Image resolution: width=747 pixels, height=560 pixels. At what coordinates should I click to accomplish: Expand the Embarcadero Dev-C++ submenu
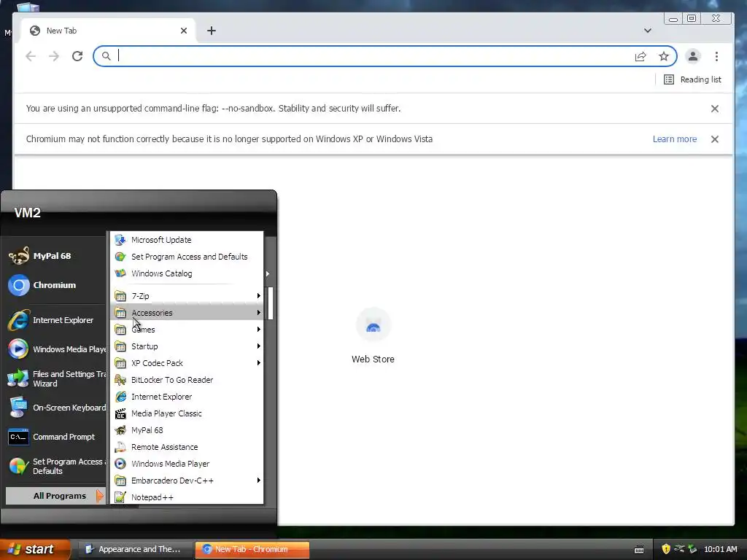[187, 481]
